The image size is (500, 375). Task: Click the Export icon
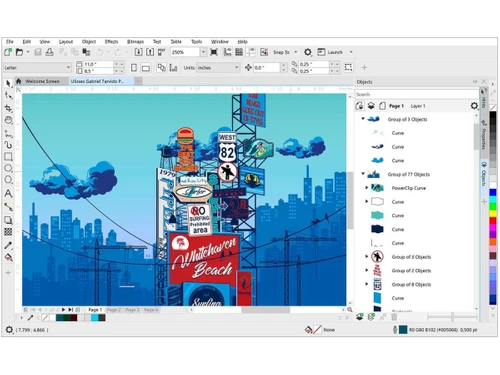click(x=150, y=52)
